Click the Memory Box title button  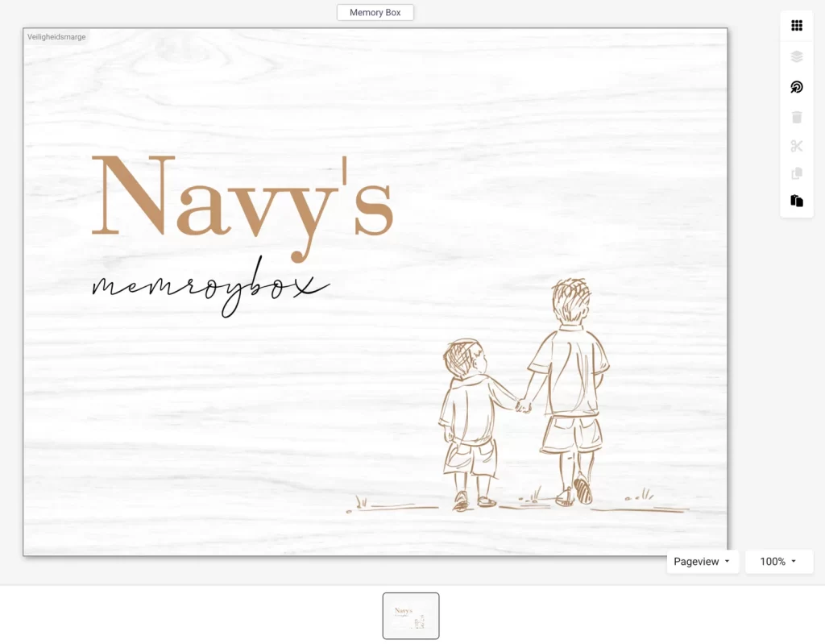[x=375, y=13]
